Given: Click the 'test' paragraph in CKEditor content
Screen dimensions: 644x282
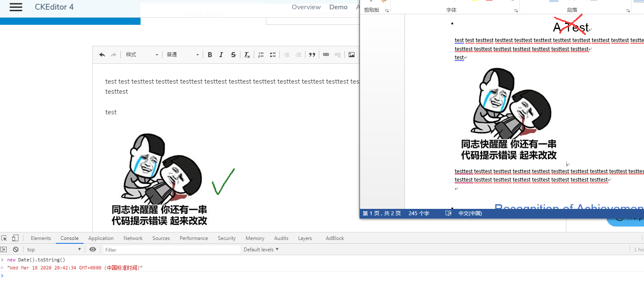Looking at the screenshot, I should coord(111,112).
